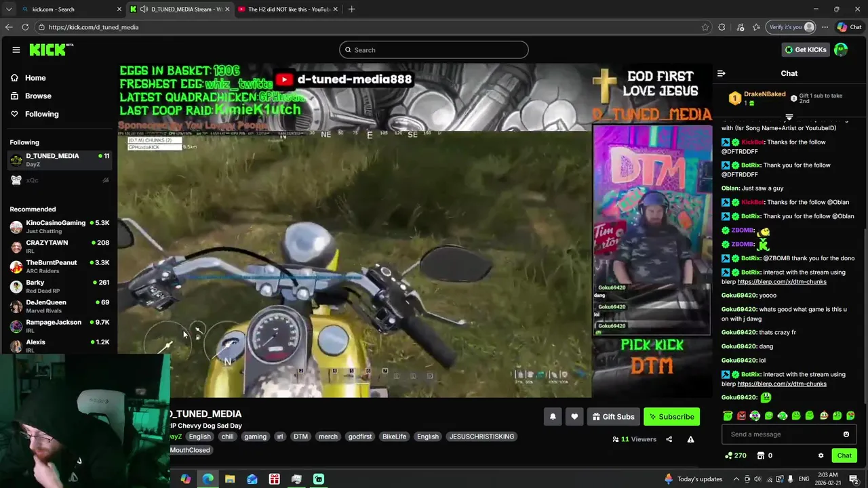The image size is (868, 488).
Task: Click the JESUSCHRISTISKING tag
Action: [482, 436]
